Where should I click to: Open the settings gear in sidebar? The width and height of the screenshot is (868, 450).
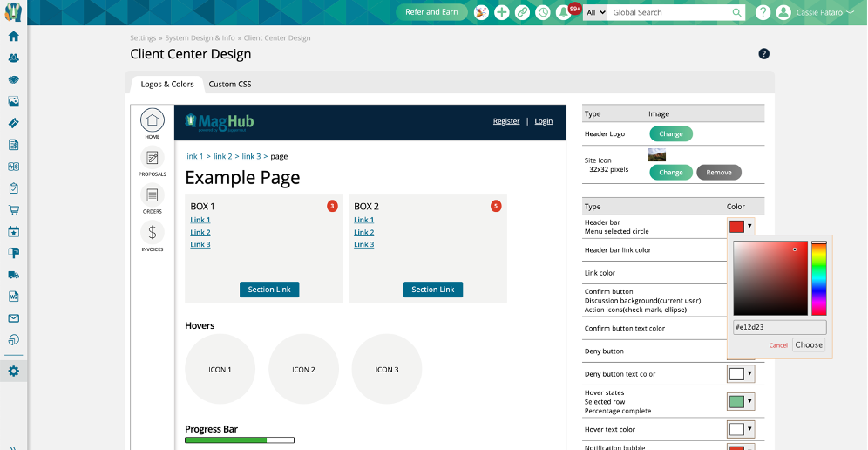click(13, 371)
